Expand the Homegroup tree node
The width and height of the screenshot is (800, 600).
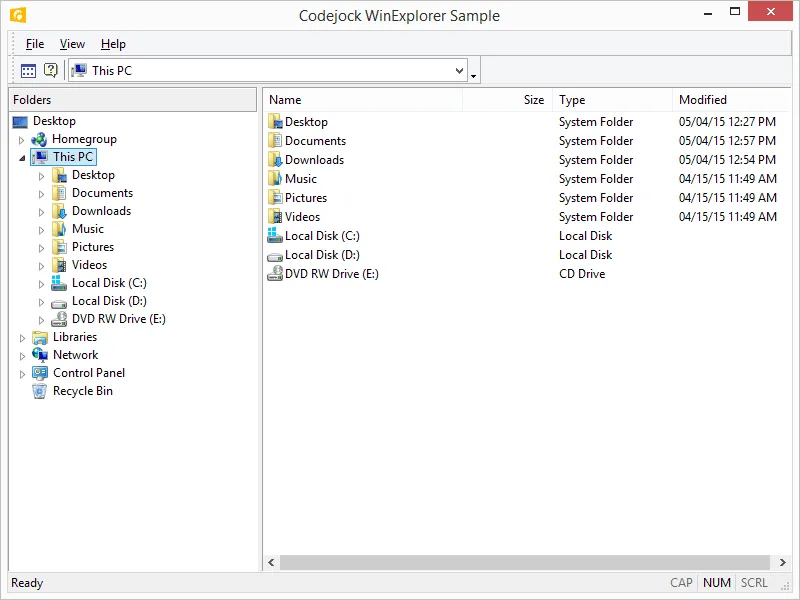(21, 140)
